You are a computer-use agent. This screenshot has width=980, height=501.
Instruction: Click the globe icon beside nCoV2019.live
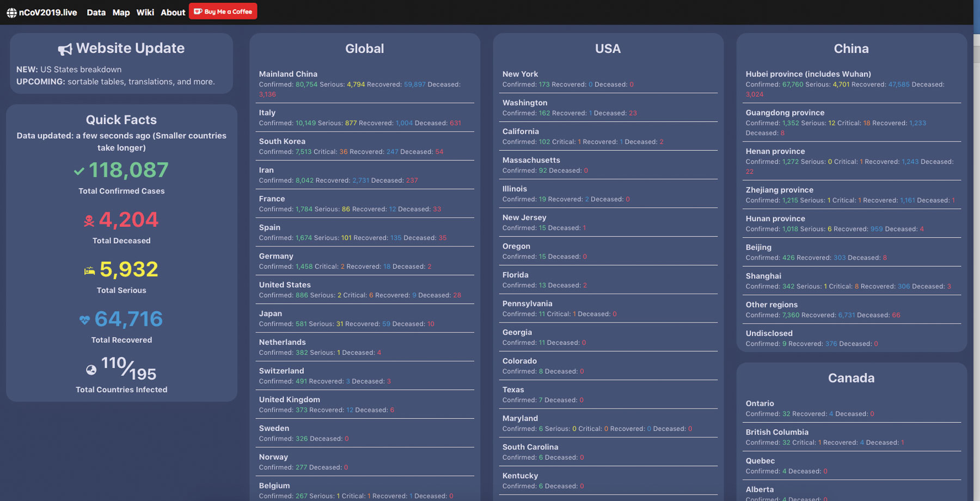click(11, 13)
